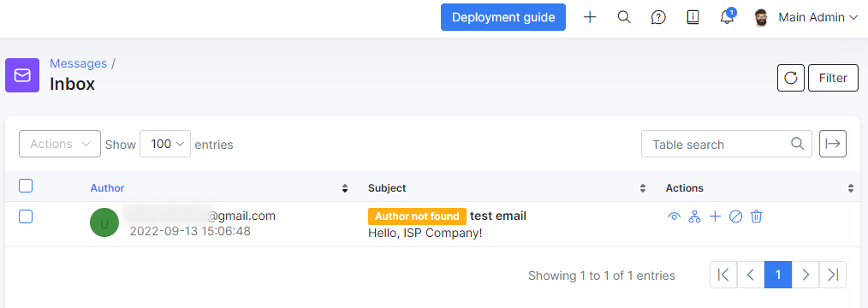Open the documentation info-book icon
868x308 pixels.
click(x=693, y=18)
